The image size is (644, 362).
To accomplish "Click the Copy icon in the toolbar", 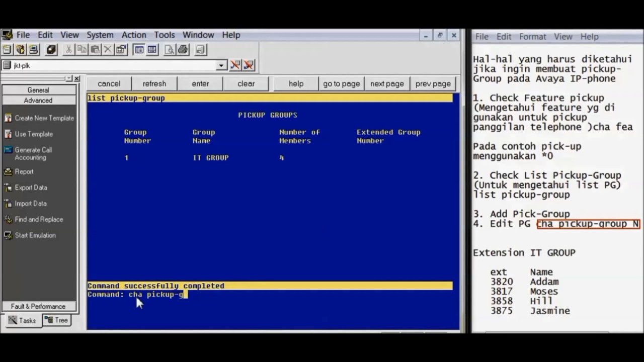I will pyautogui.click(x=82, y=49).
